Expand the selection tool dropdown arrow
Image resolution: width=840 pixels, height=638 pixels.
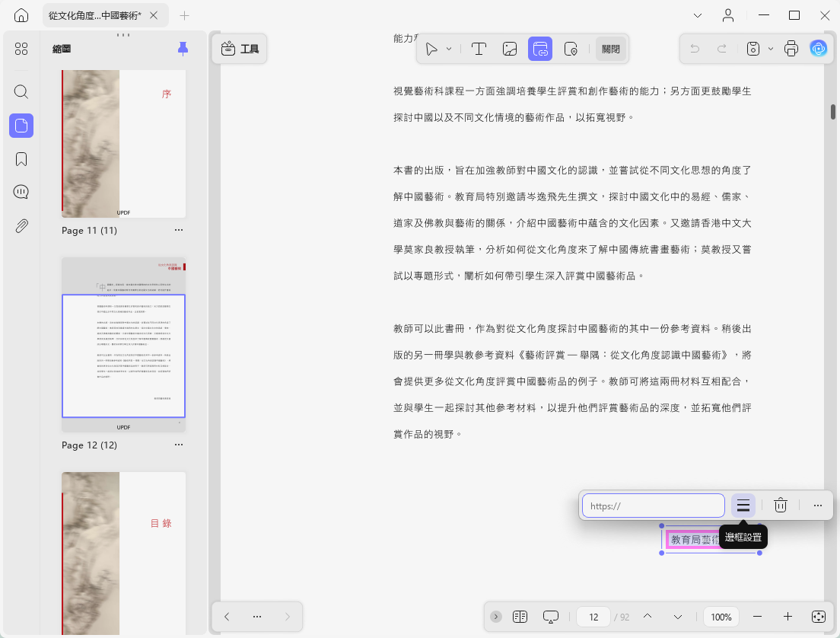pos(449,49)
